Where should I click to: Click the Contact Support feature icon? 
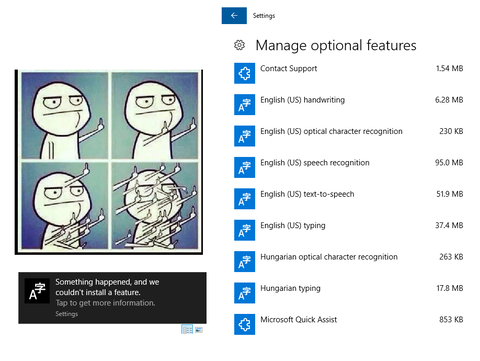244,73
